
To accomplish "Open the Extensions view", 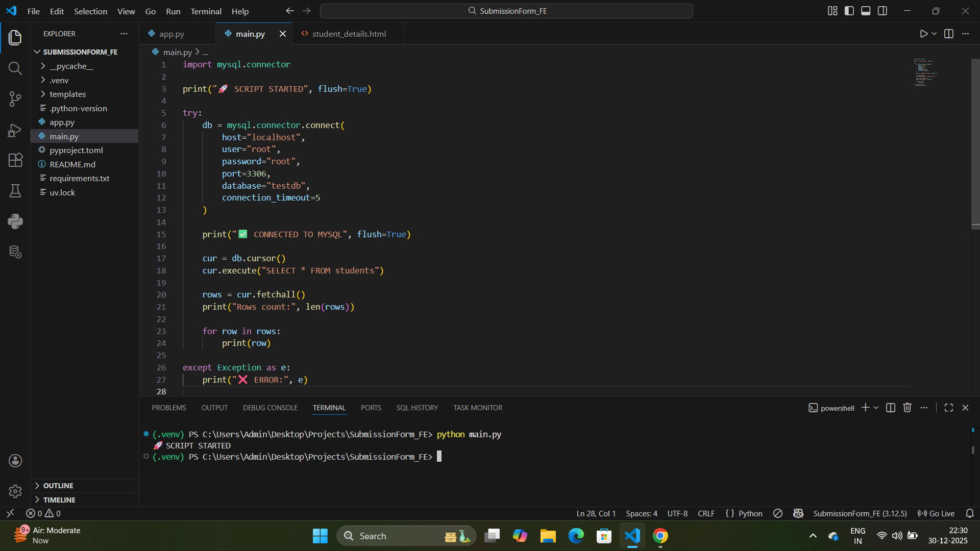I will click(x=15, y=160).
